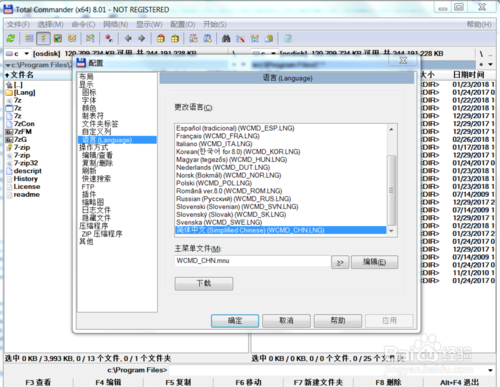
Task: Click the binoculars search files icon
Action: tap(226, 39)
